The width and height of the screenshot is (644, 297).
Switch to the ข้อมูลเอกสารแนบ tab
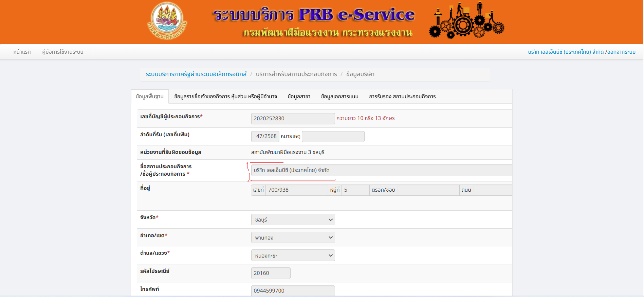coord(340,97)
